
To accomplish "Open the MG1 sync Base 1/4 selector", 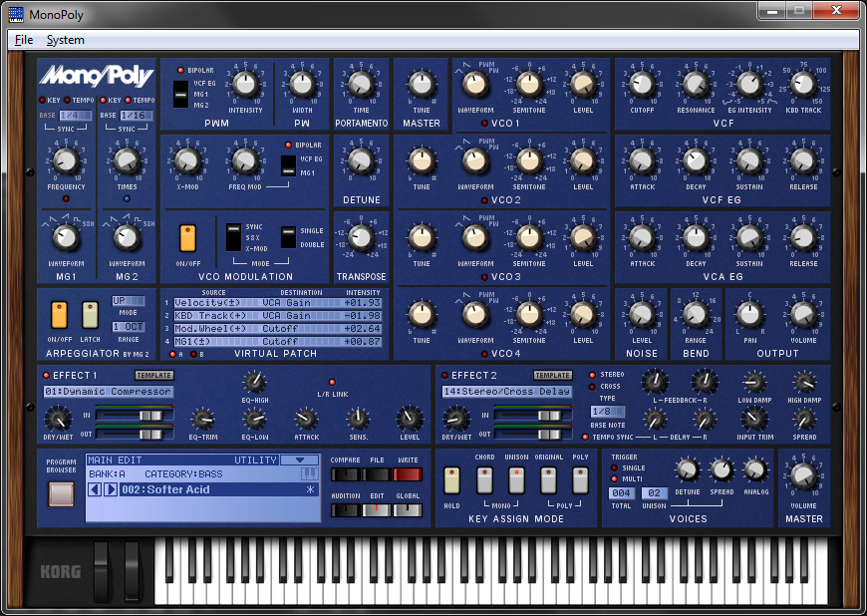I will click(76, 116).
